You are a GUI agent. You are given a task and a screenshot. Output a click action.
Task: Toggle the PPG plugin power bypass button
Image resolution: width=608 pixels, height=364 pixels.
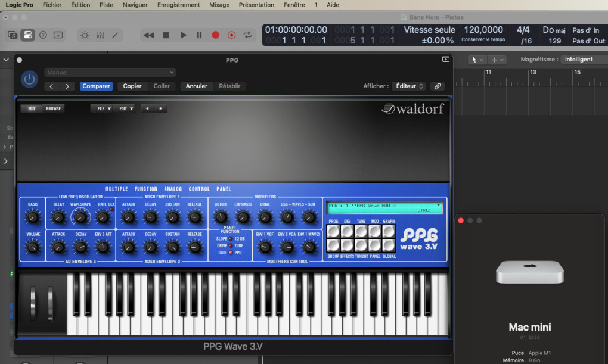pyautogui.click(x=29, y=79)
